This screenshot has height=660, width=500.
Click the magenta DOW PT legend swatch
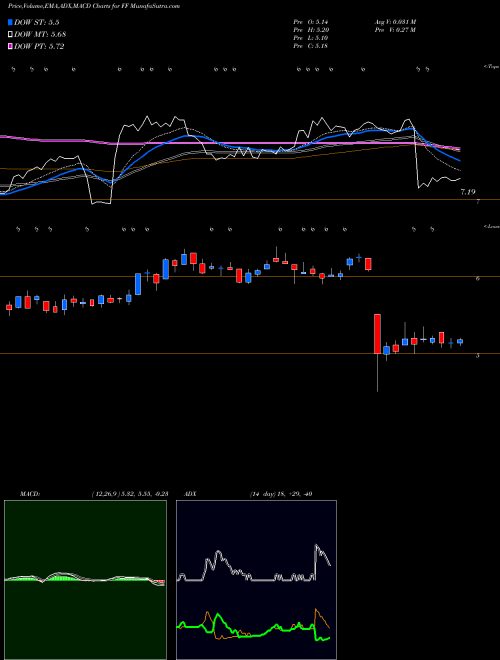[x=10, y=46]
